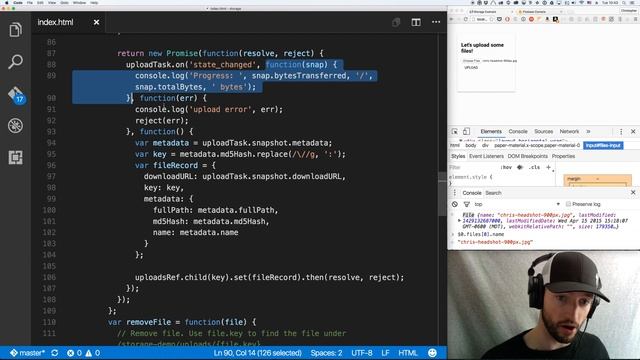Clear the console with the clear icon
Screen dimensions: 640x360
click(455, 204)
